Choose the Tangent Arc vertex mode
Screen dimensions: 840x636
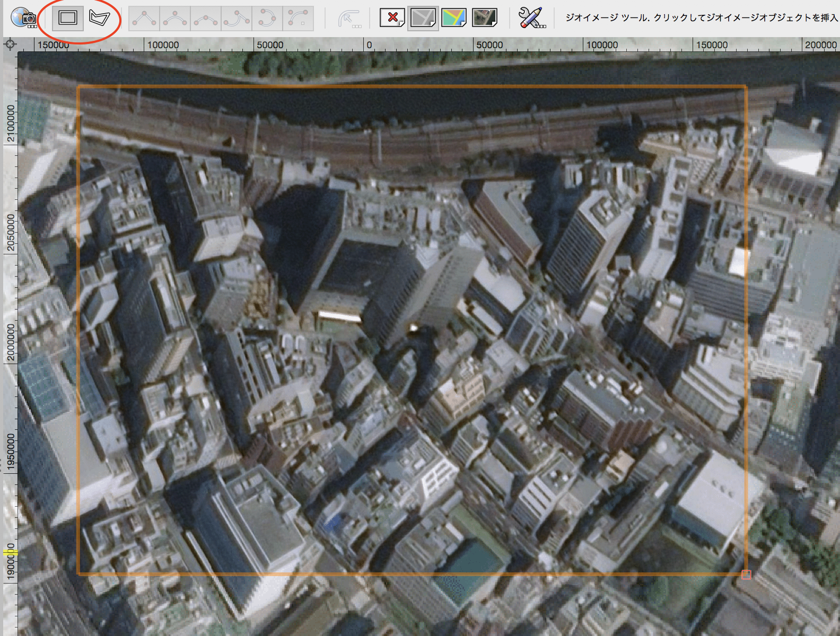pyautogui.click(x=236, y=19)
